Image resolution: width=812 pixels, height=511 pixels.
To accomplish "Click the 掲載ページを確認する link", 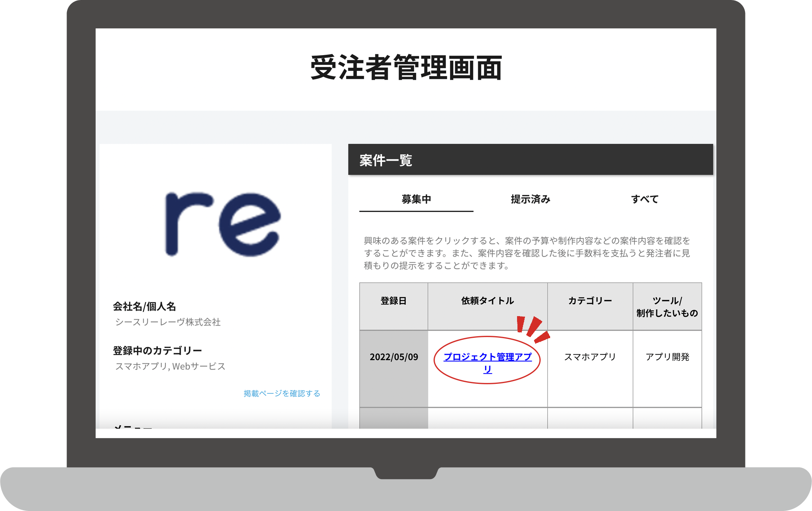I will click(282, 393).
